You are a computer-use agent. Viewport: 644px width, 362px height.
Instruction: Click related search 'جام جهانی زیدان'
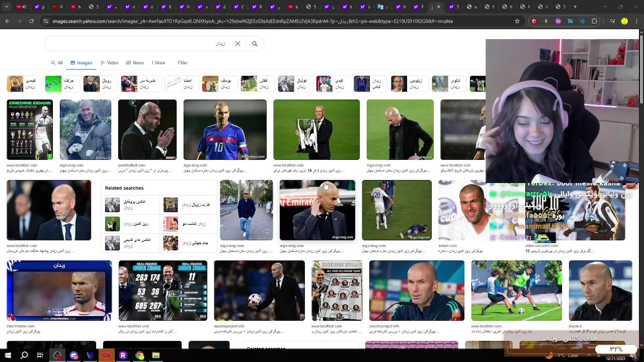click(188, 243)
